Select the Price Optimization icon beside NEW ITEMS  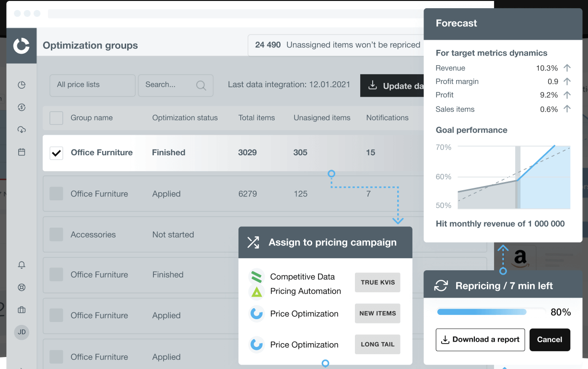coord(257,313)
